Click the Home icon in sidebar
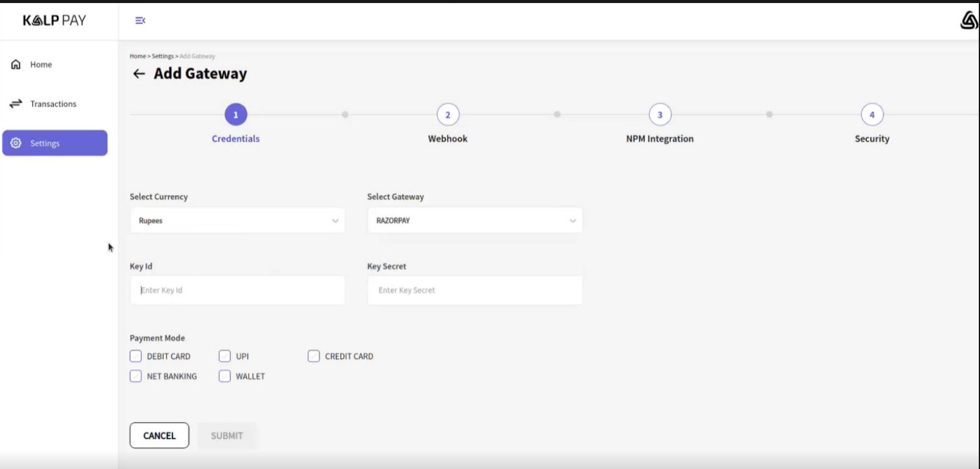This screenshot has width=980, height=469. [16, 65]
